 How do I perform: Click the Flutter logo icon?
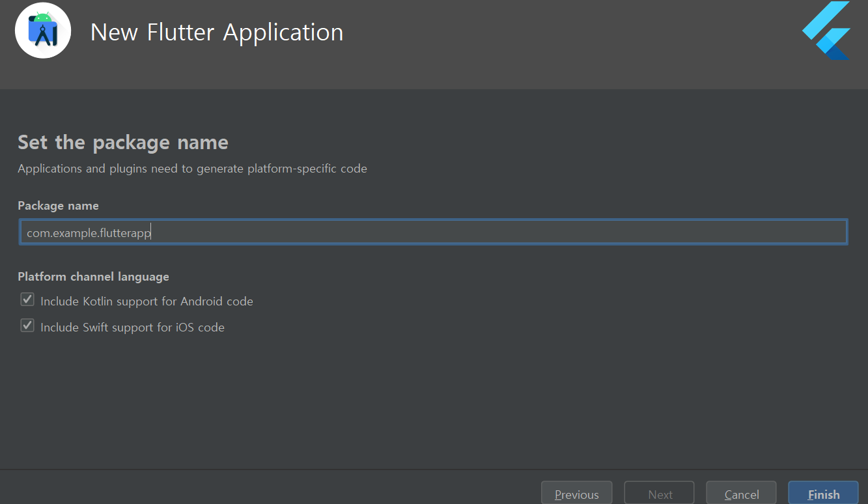pos(826,31)
